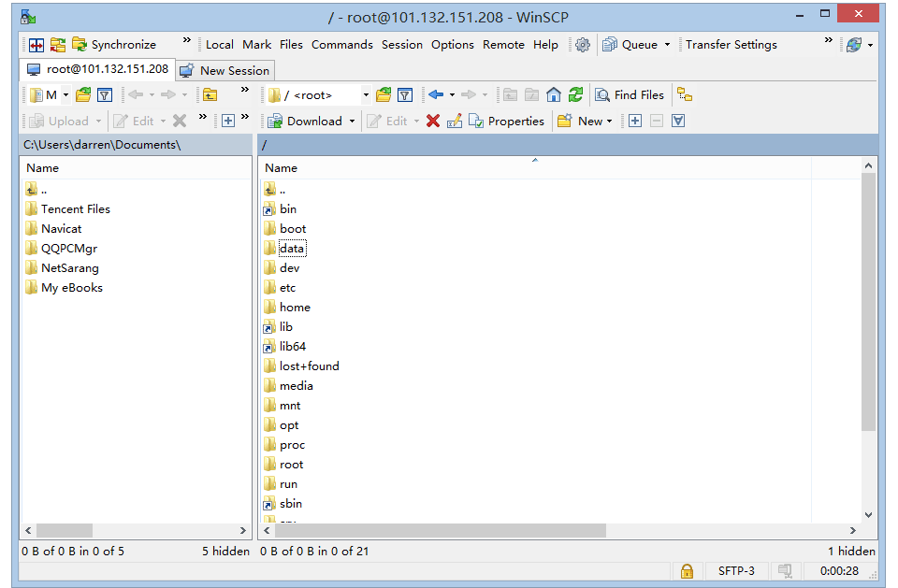Click the lock encryption icon in status bar

(687, 571)
